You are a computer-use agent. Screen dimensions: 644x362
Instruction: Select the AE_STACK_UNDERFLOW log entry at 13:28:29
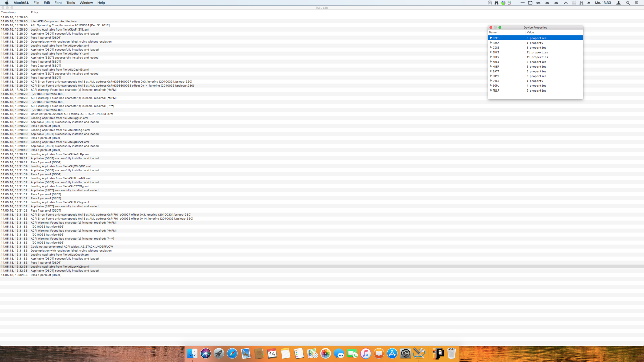tap(72, 114)
